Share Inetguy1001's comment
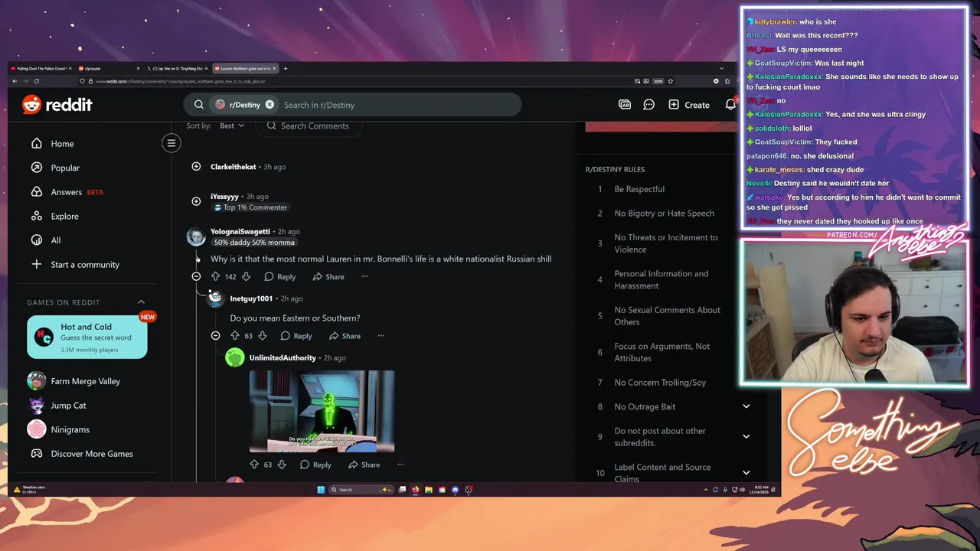The height and width of the screenshot is (551, 980). [x=345, y=336]
